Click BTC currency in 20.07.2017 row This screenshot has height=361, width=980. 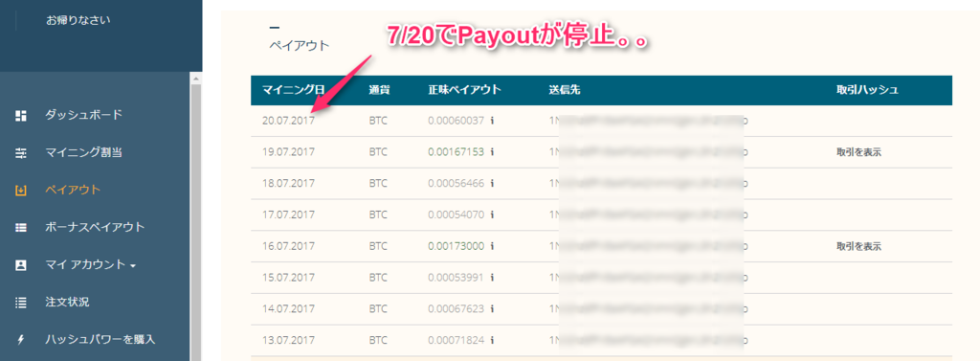pos(378,121)
